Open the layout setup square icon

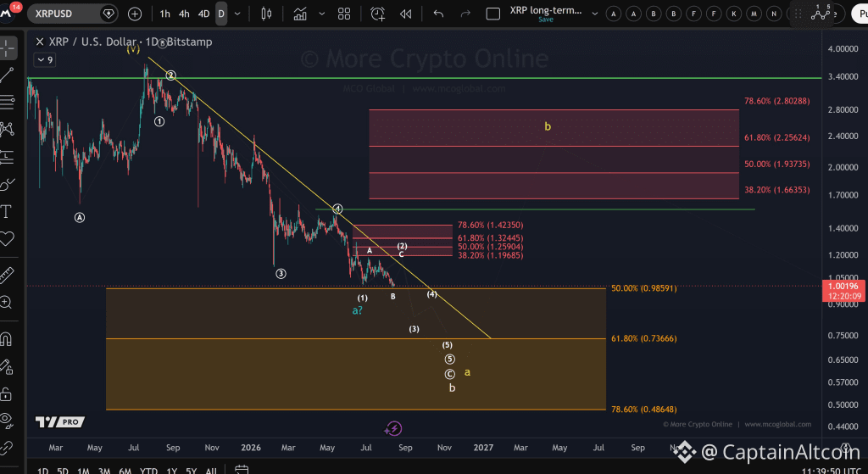point(492,14)
